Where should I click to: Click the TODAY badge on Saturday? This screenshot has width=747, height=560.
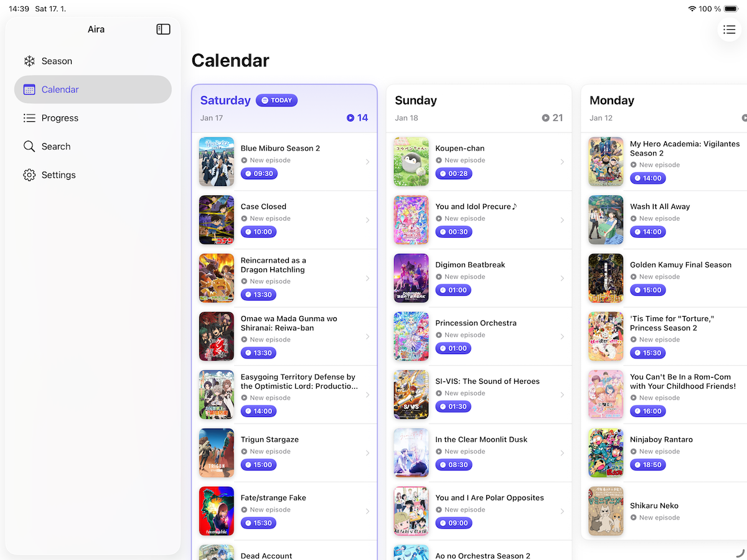pos(276,100)
